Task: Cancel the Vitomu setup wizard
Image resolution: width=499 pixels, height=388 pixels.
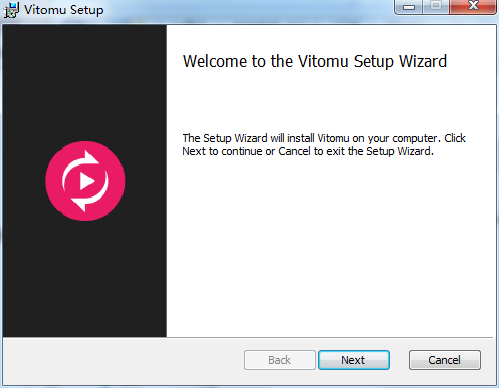Action: pyautogui.click(x=445, y=360)
